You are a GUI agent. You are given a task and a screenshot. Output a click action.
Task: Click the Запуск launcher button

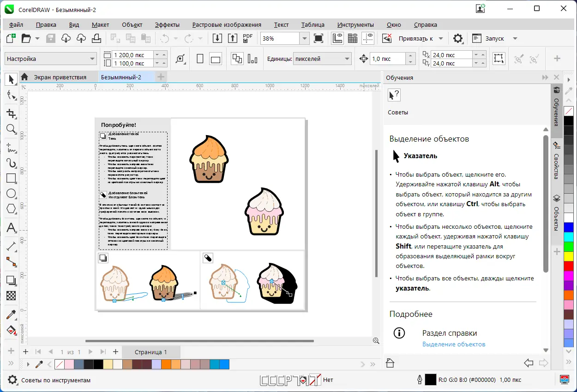494,38
